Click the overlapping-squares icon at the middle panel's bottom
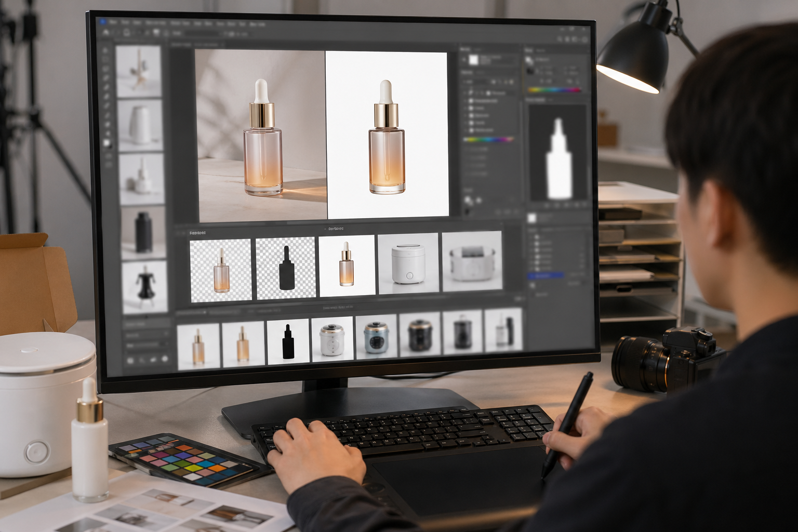Screen dimensions: 798x532 468,201
